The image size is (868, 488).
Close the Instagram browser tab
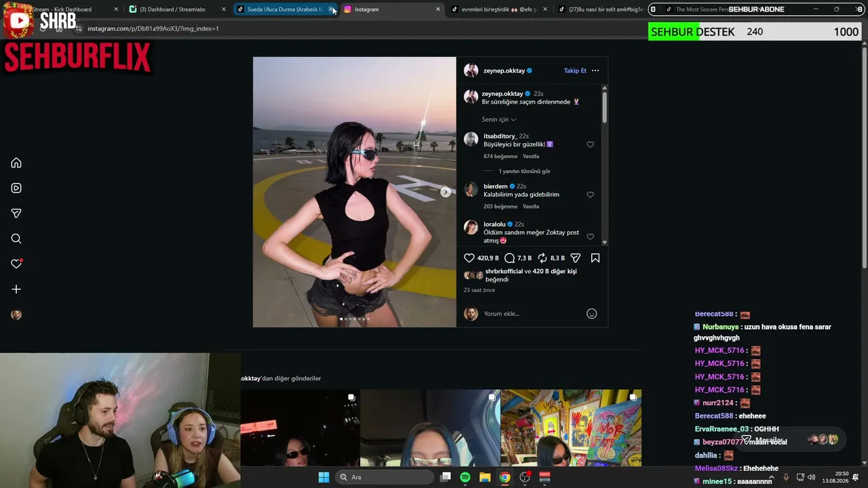click(x=438, y=9)
